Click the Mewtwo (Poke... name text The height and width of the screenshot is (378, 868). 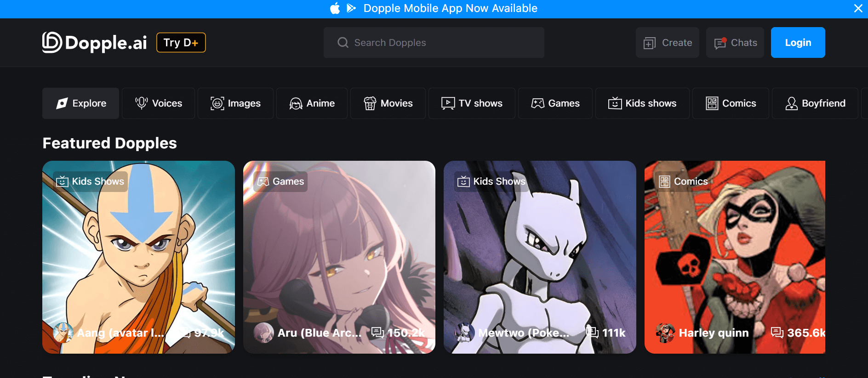524,333
